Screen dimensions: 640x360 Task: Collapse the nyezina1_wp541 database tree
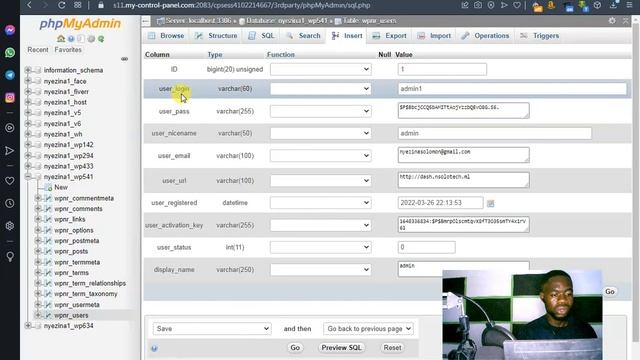point(28,177)
